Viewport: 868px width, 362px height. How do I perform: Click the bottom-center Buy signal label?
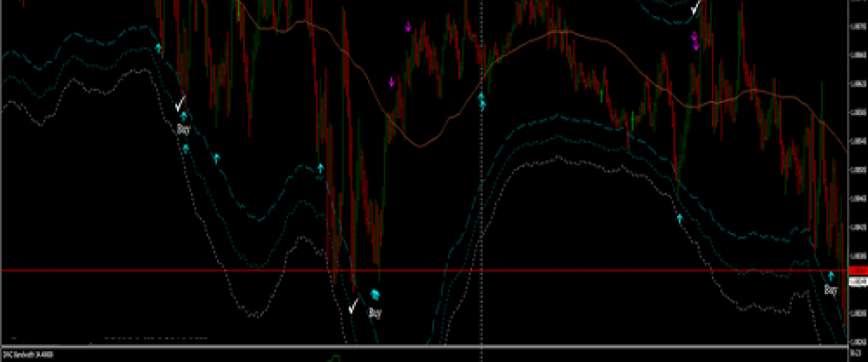click(x=375, y=313)
